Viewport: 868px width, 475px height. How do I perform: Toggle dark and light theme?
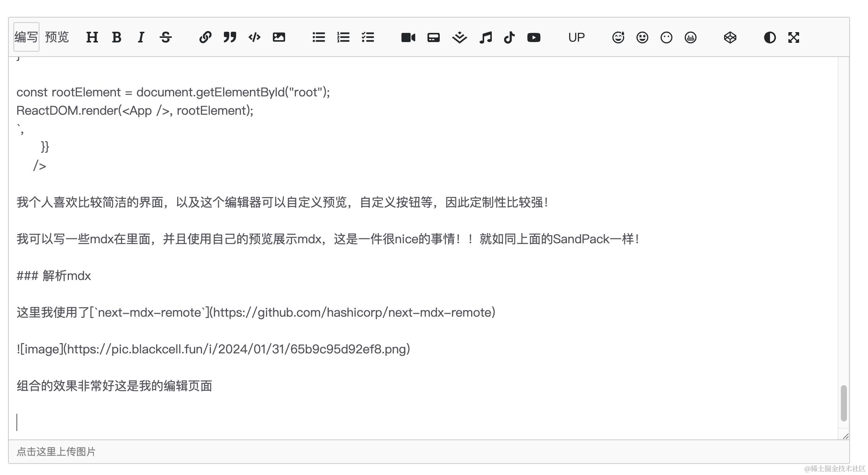(x=770, y=37)
